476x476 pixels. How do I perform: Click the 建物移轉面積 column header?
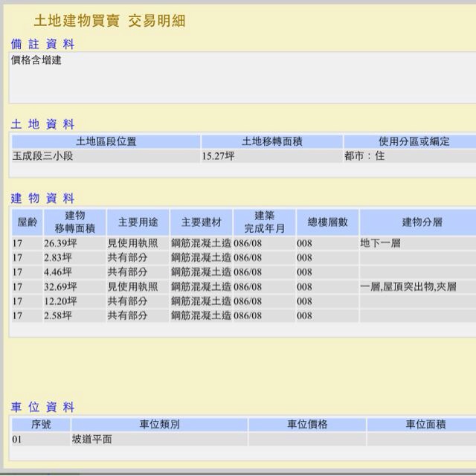pos(75,222)
